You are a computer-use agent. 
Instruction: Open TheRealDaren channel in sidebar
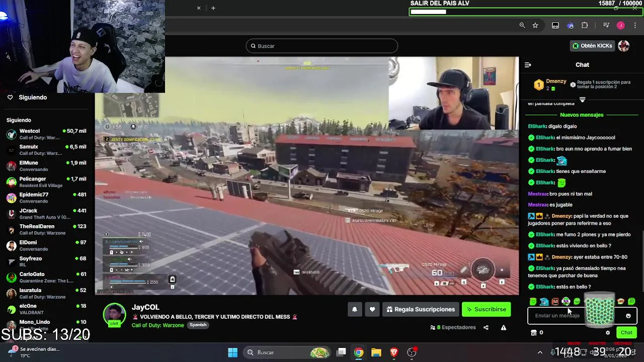point(46,230)
